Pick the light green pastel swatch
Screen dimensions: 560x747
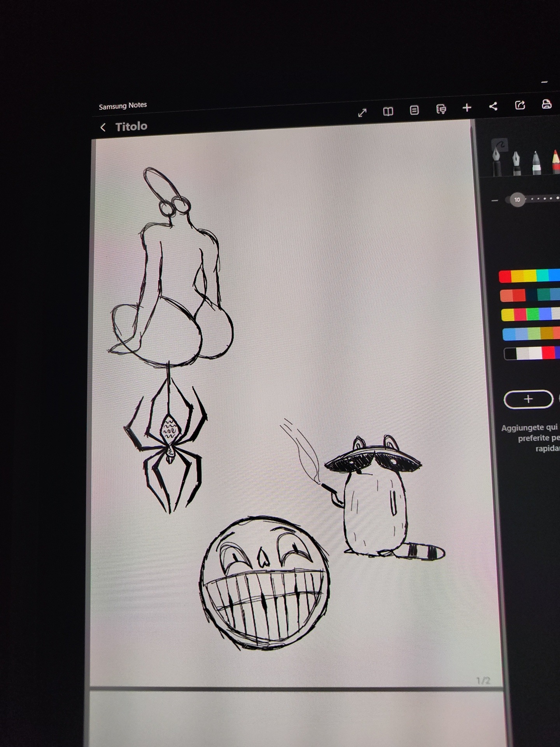pyautogui.click(x=534, y=333)
